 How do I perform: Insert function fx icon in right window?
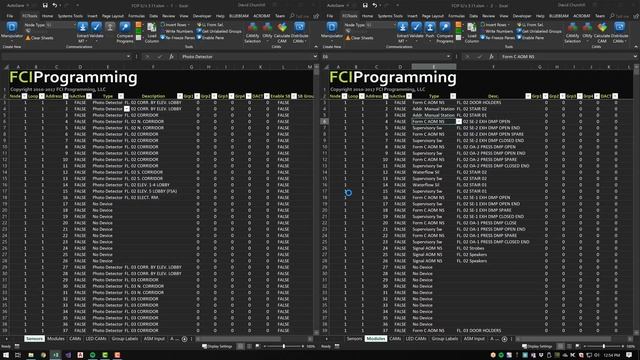pos(491,56)
